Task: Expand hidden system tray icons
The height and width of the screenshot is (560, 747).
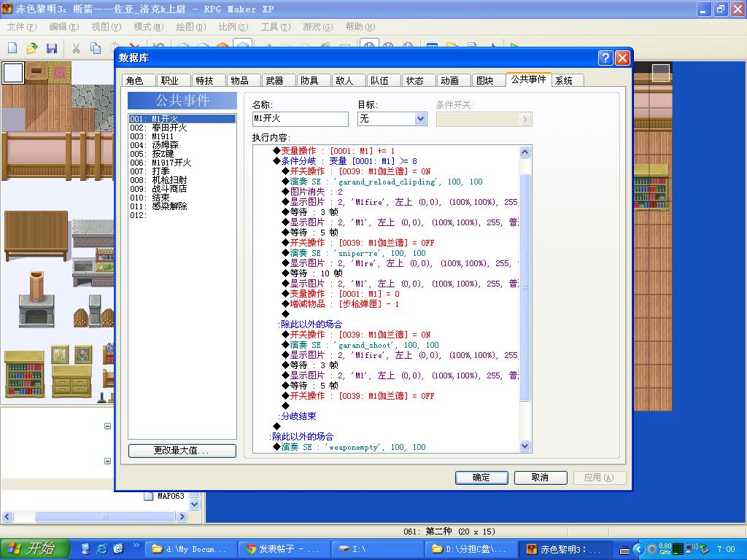Action: click(x=638, y=550)
